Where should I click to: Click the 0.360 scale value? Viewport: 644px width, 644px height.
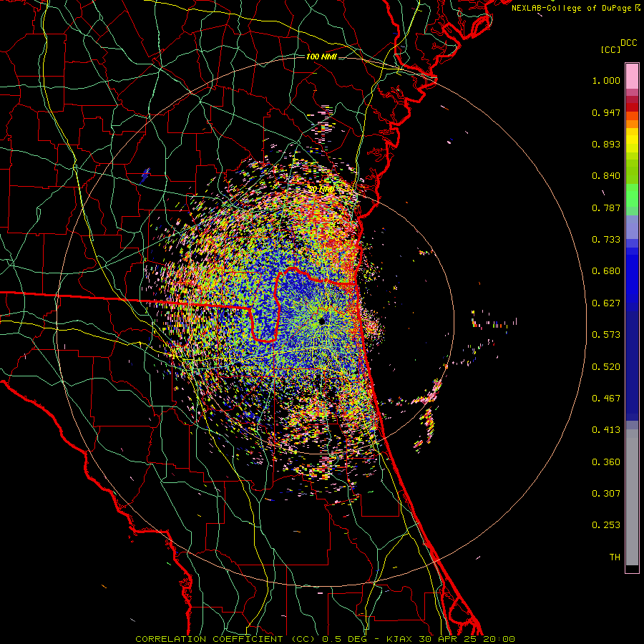click(606, 462)
